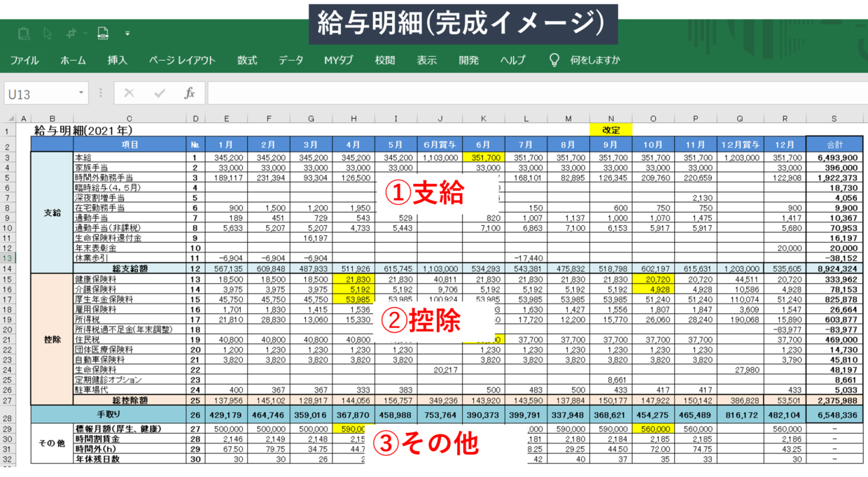The width and height of the screenshot is (868, 477).
Task: Click the 何をしますか search text
Action: tap(595, 60)
